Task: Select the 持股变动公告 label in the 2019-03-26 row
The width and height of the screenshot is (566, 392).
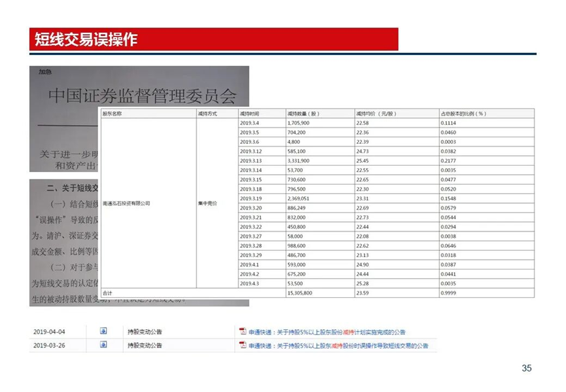Action: [x=145, y=346]
